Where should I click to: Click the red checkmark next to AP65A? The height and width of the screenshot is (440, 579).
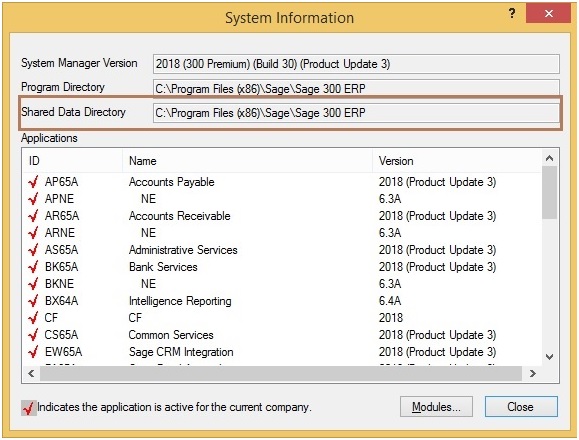tap(33, 182)
